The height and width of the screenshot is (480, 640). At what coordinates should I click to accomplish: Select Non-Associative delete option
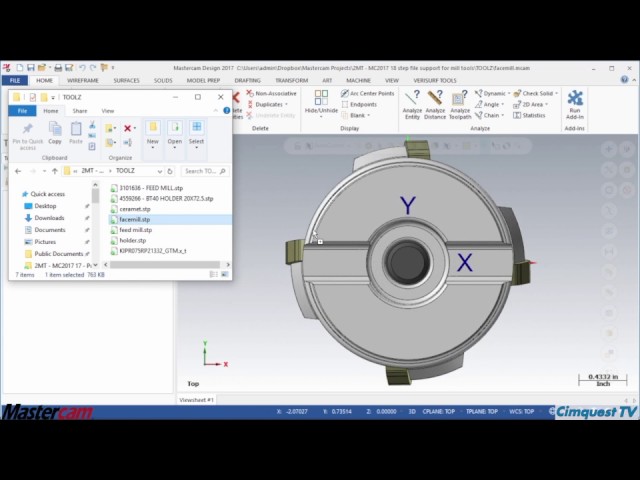(x=271, y=93)
